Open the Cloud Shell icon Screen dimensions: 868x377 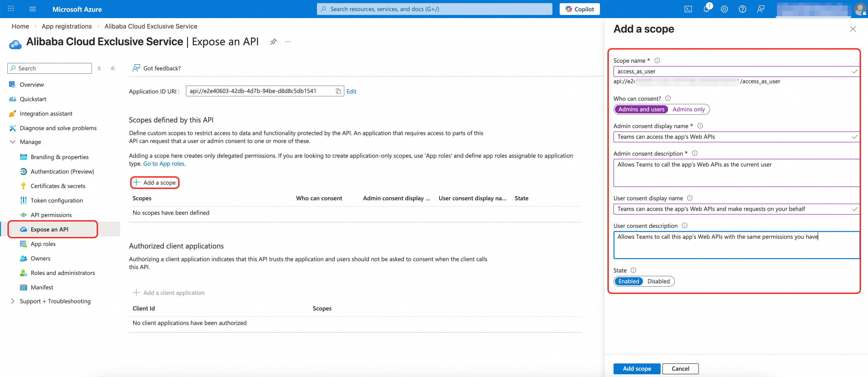[x=688, y=9]
